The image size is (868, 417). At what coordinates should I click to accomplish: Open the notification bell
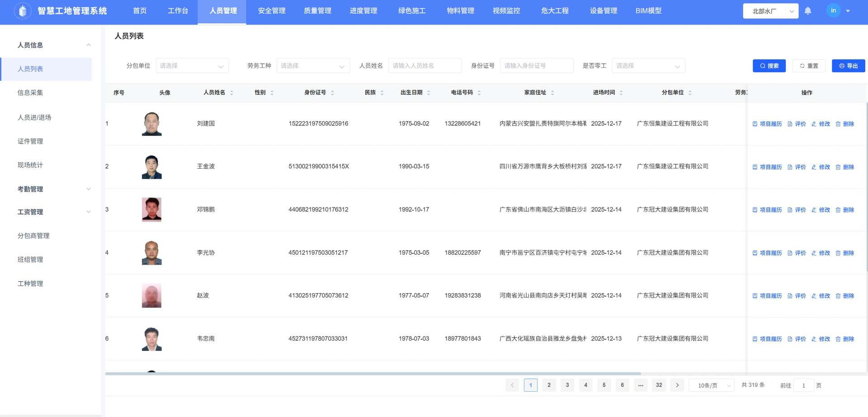click(808, 10)
